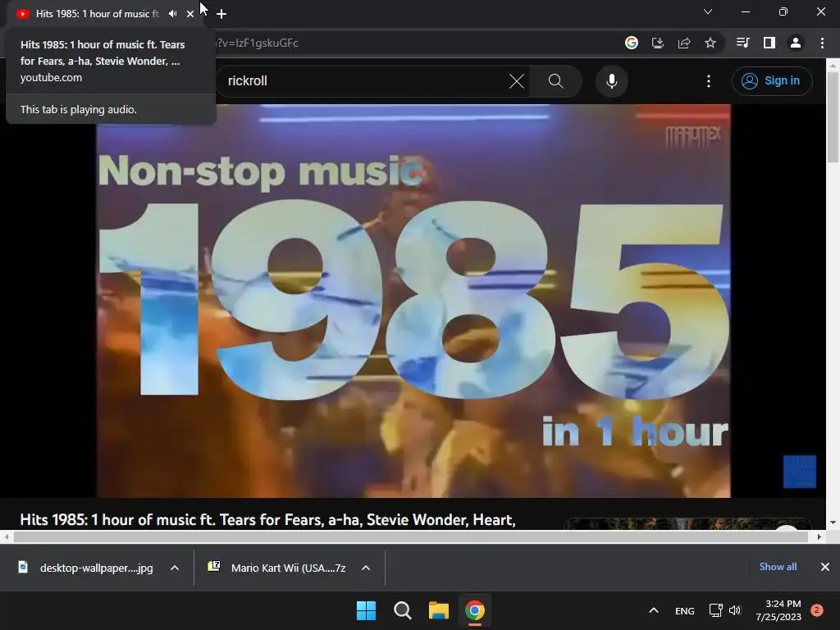Open the clock showing 3:24 PM

click(778, 610)
